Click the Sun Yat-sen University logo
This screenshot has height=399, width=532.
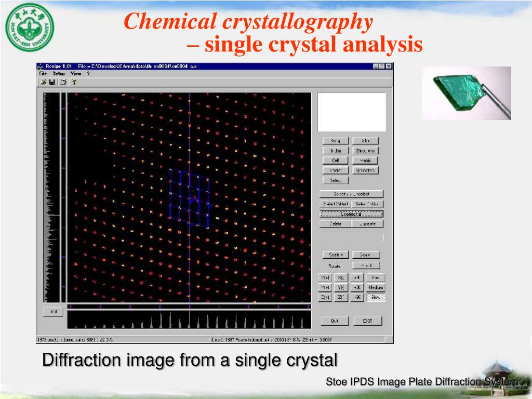point(30,27)
